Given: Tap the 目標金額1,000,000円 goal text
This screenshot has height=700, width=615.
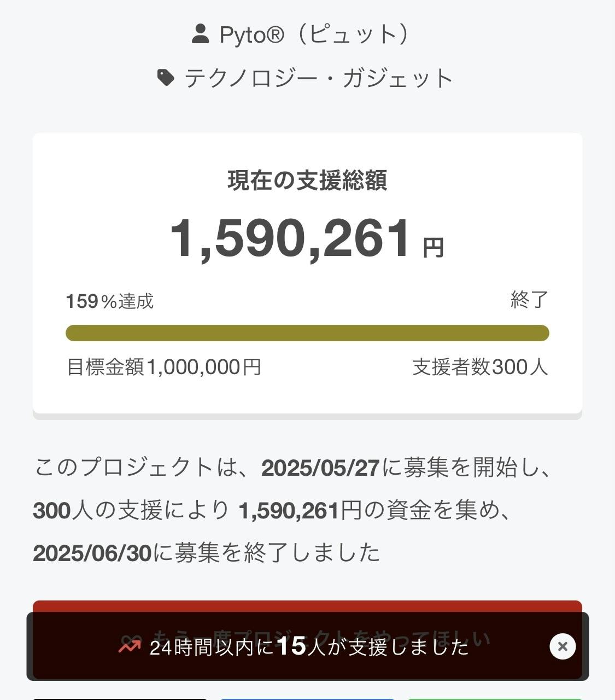Looking at the screenshot, I should (x=163, y=367).
